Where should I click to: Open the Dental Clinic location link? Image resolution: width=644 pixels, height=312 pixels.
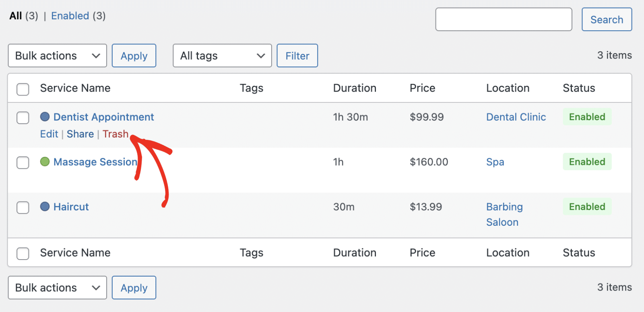coord(516,117)
